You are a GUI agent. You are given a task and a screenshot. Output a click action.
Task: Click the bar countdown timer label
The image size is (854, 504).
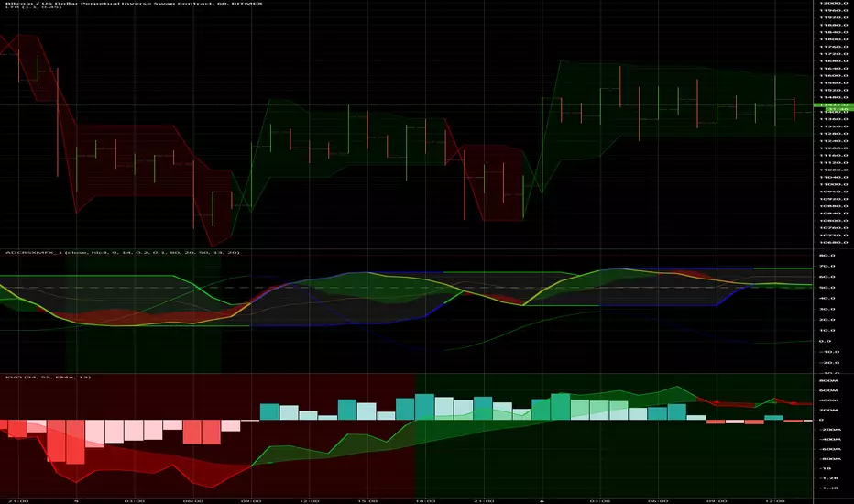[x=833, y=110]
